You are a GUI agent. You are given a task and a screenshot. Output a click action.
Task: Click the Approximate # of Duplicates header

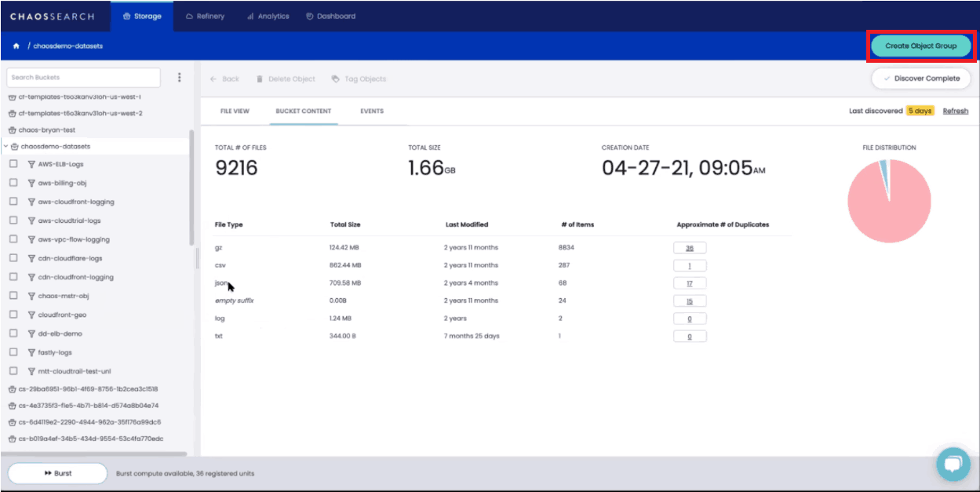pos(723,224)
